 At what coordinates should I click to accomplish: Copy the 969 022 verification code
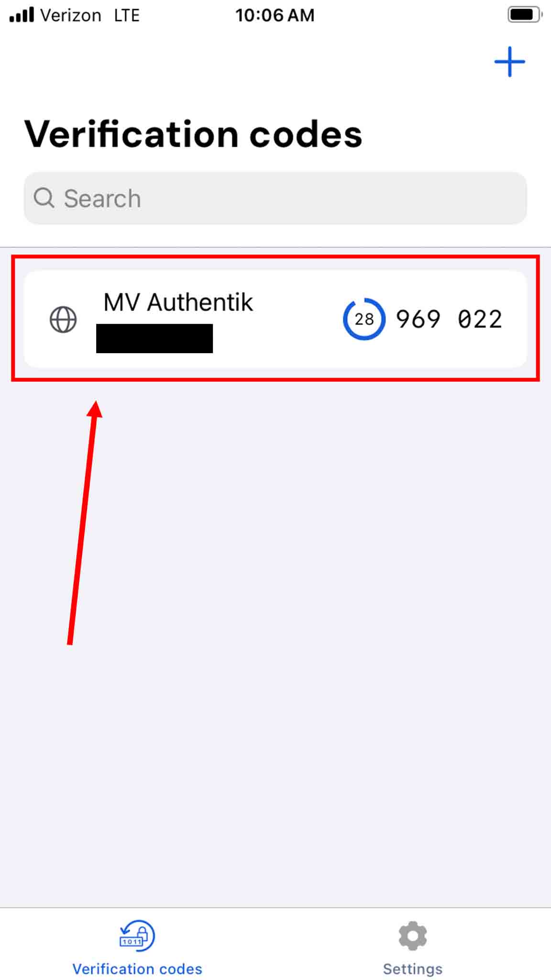[x=449, y=319]
